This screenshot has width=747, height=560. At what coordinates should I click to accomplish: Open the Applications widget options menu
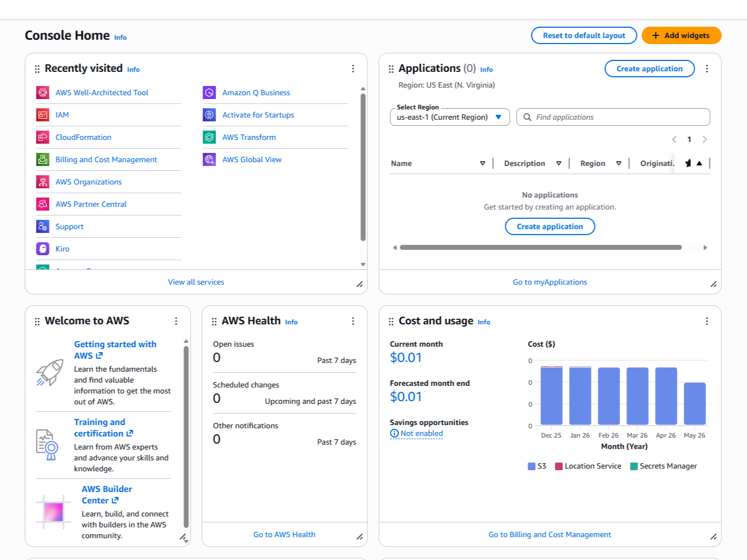[707, 69]
